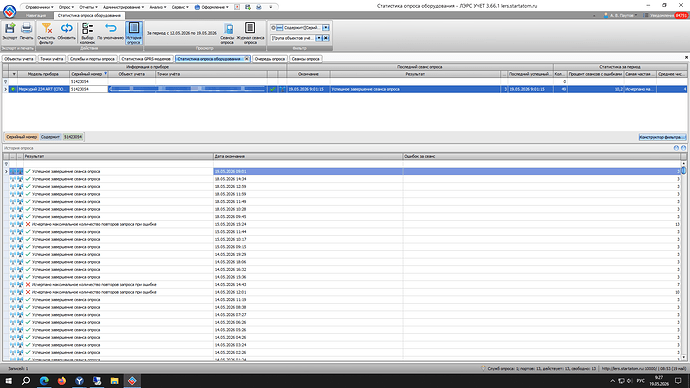Open File Explorer from taskbar

click(x=114, y=381)
